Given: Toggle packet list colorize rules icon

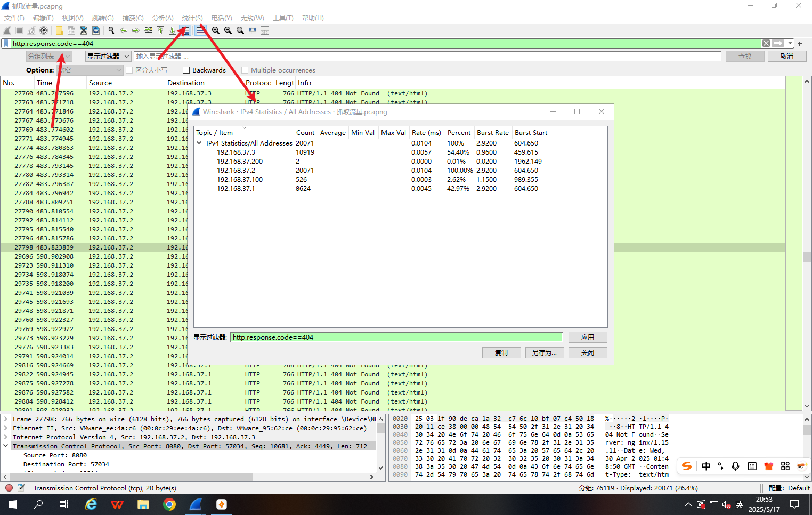Looking at the screenshot, I should (x=200, y=30).
